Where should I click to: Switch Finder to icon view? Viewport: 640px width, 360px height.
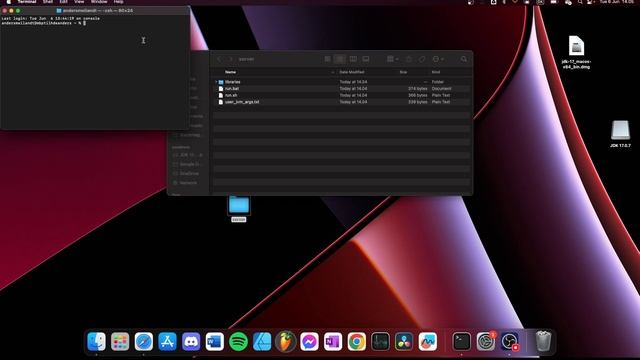click(327, 59)
